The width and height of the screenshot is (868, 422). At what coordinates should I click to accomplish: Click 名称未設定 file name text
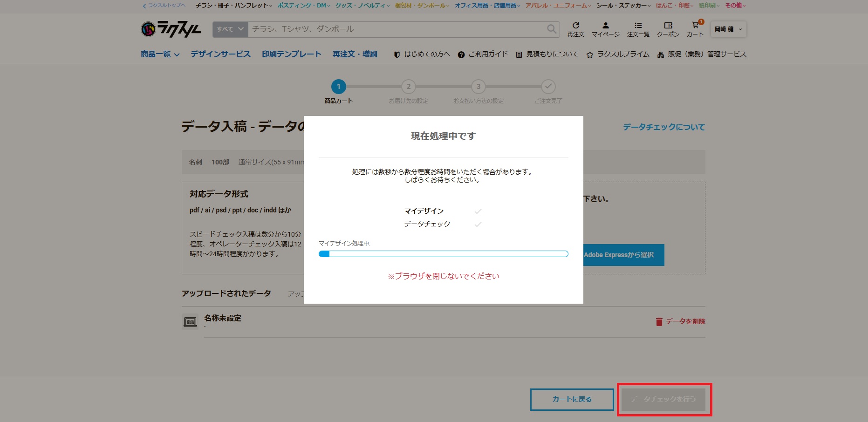[223, 318]
